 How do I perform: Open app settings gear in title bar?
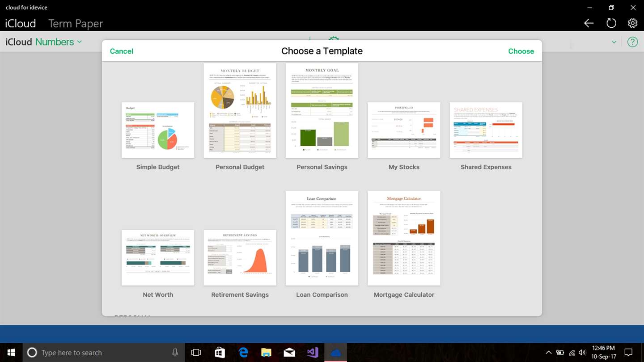click(x=632, y=23)
